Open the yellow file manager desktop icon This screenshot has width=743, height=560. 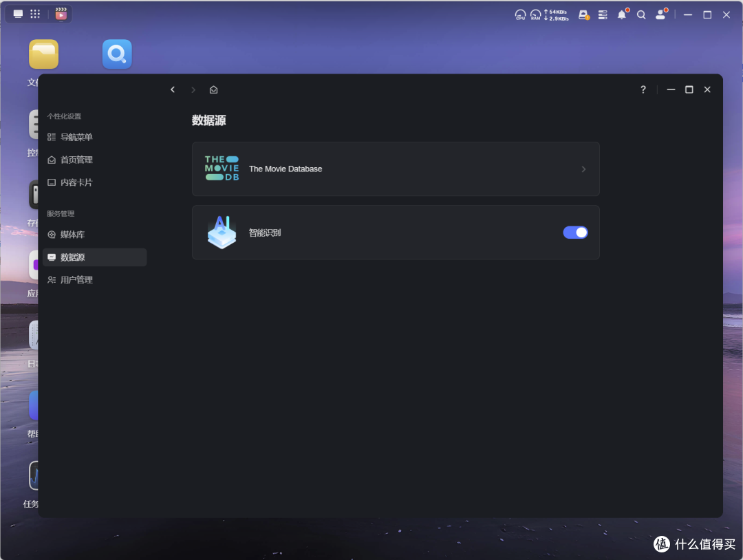43,54
